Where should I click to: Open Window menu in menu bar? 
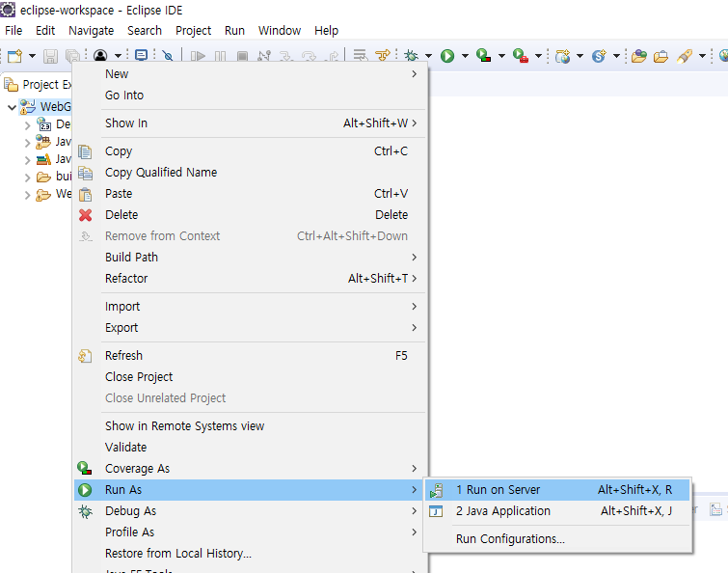point(280,31)
